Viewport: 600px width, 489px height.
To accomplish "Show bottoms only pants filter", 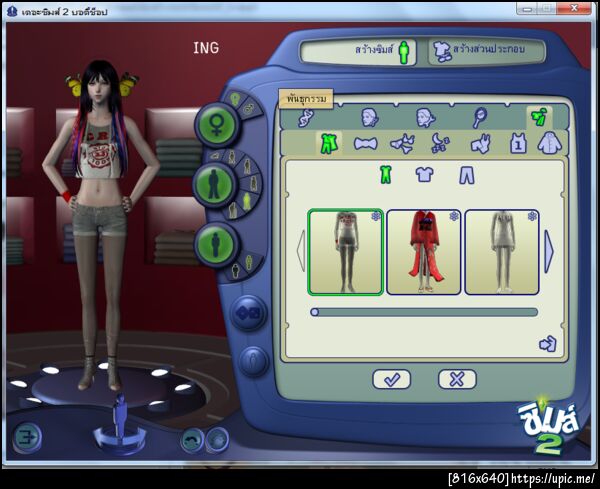I will [x=466, y=176].
